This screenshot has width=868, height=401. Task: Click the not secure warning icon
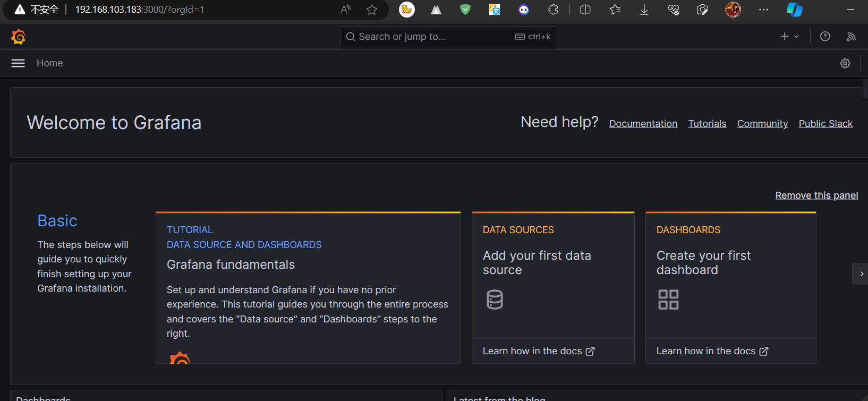pyautogui.click(x=20, y=10)
